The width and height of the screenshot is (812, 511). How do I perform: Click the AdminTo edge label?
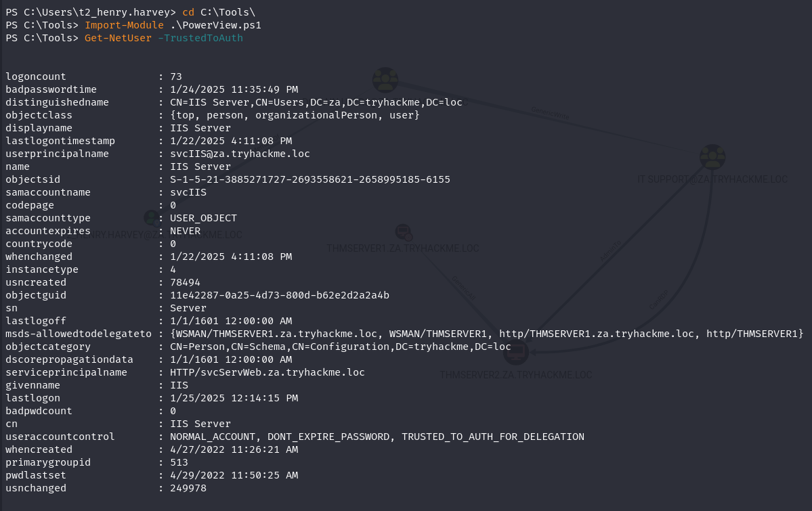click(610, 250)
